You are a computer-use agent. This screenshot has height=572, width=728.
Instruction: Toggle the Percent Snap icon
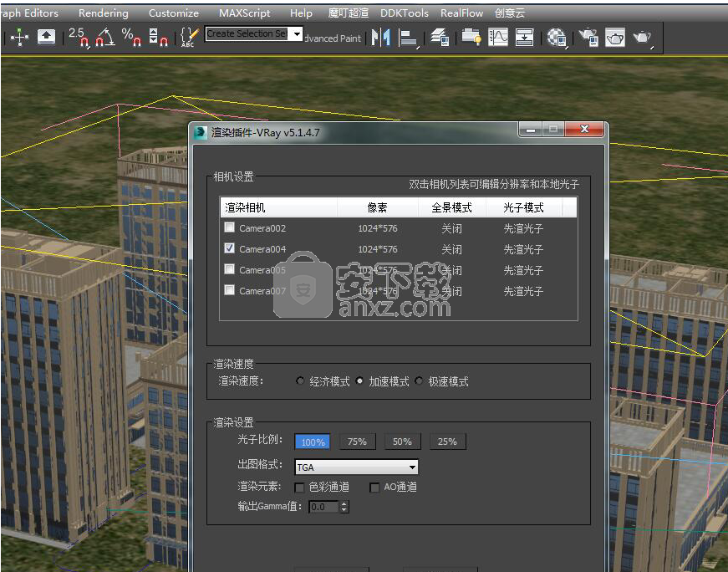131,37
